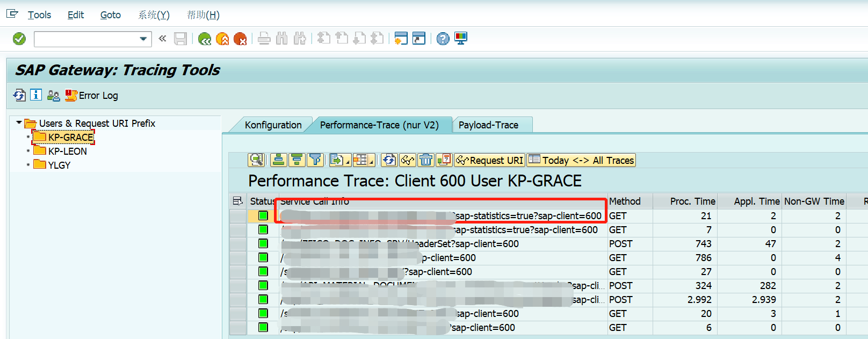Click the green Enter checkmark icon
The image size is (868, 339).
click(19, 39)
